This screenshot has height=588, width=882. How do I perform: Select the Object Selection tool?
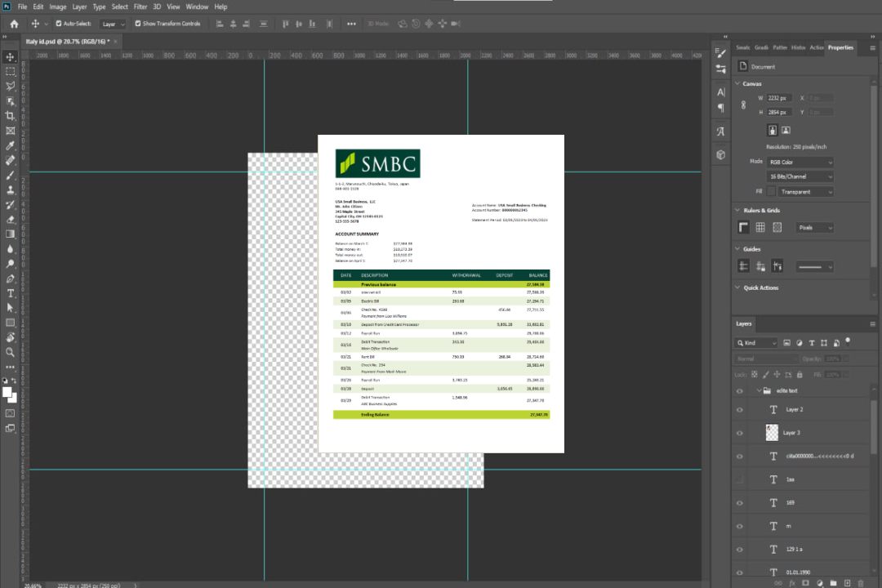[x=10, y=101]
